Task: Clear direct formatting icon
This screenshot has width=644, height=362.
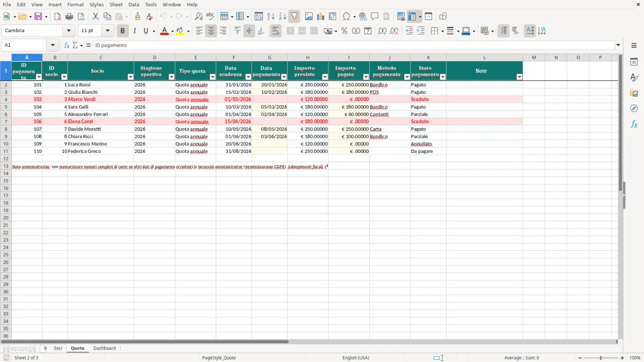Action: [149, 17]
